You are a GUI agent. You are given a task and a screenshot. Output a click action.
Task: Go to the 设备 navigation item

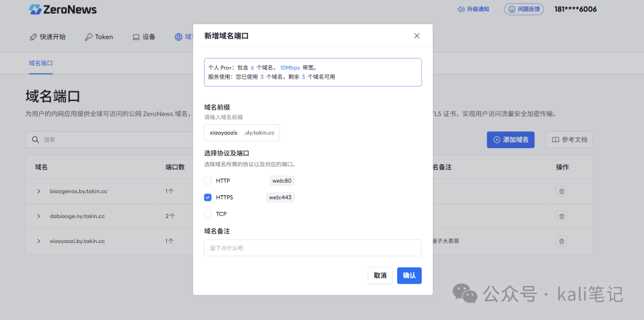144,37
